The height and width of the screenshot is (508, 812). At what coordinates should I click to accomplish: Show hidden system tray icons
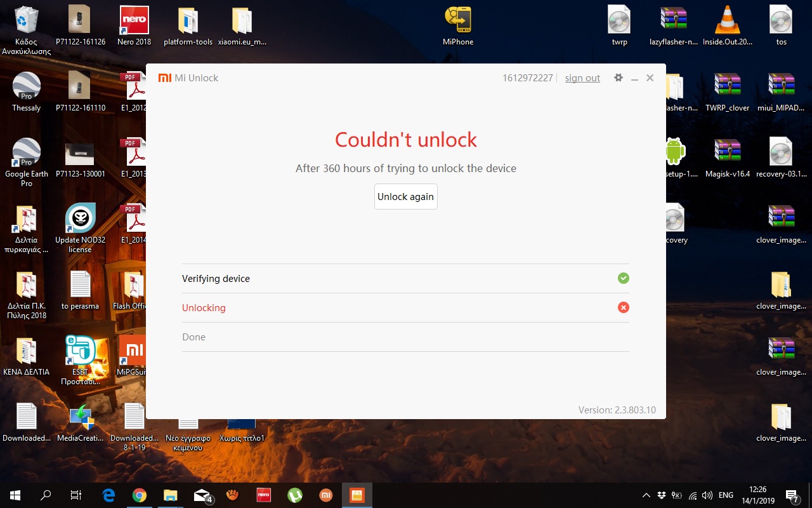tap(646, 495)
